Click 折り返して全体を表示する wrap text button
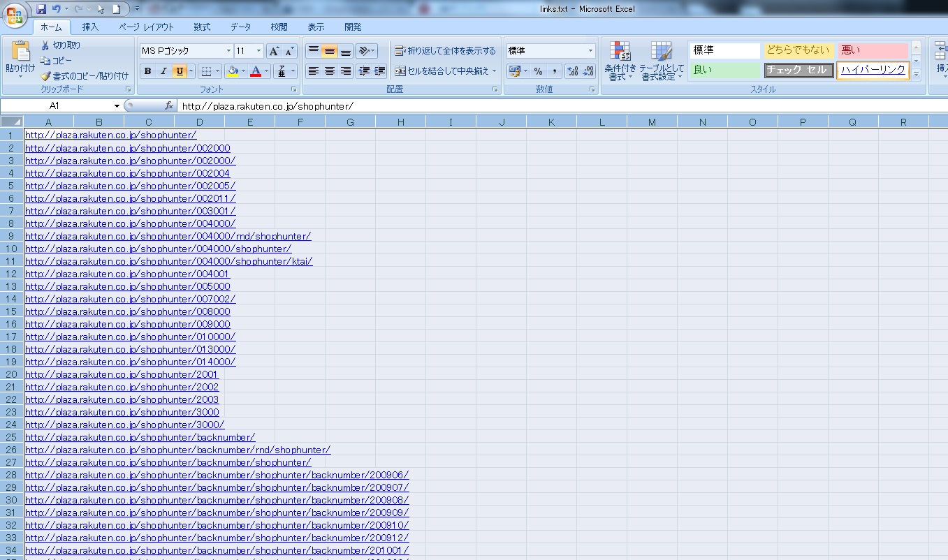 pyautogui.click(x=445, y=51)
